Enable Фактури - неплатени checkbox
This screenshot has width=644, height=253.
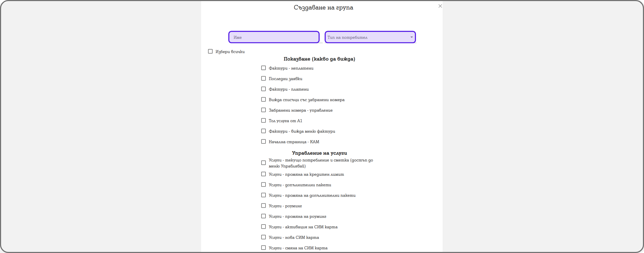(x=263, y=68)
